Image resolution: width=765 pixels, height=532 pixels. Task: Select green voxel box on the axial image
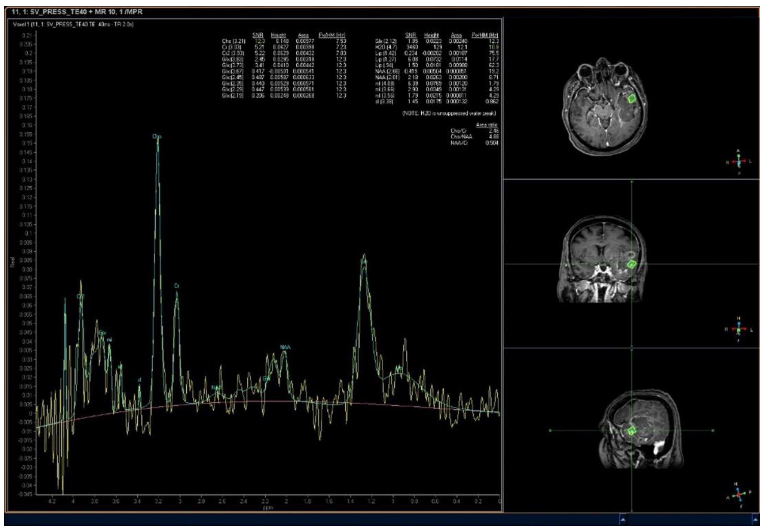(x=631, y=98)
